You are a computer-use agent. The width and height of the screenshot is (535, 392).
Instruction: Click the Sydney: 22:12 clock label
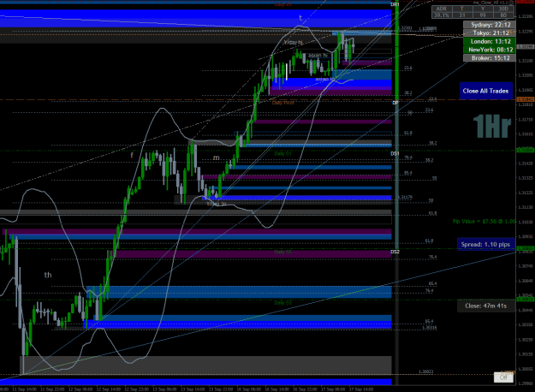point(489,25)
